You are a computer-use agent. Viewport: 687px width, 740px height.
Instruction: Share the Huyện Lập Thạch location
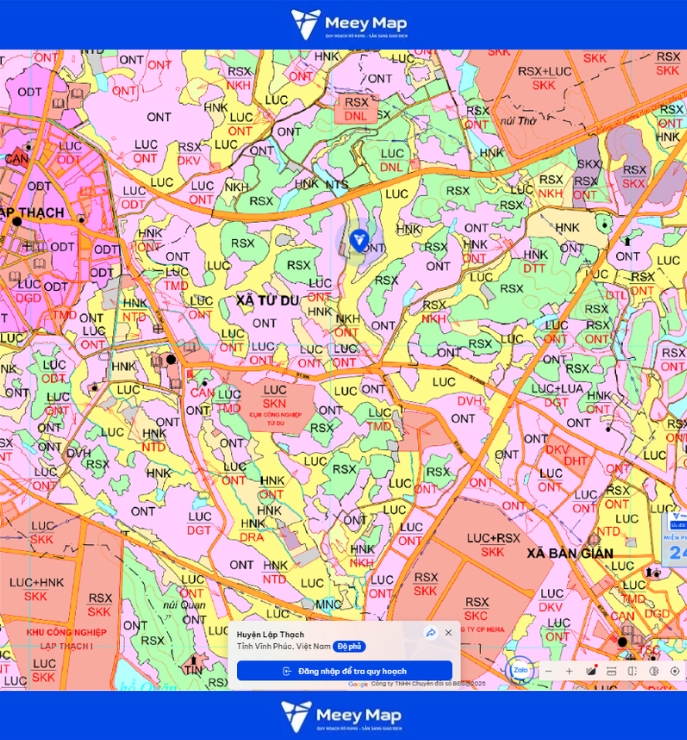430,633
